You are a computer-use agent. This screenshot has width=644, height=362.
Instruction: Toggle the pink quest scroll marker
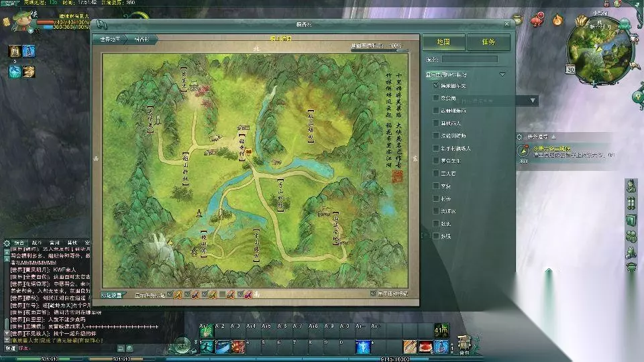pos(248,295)
